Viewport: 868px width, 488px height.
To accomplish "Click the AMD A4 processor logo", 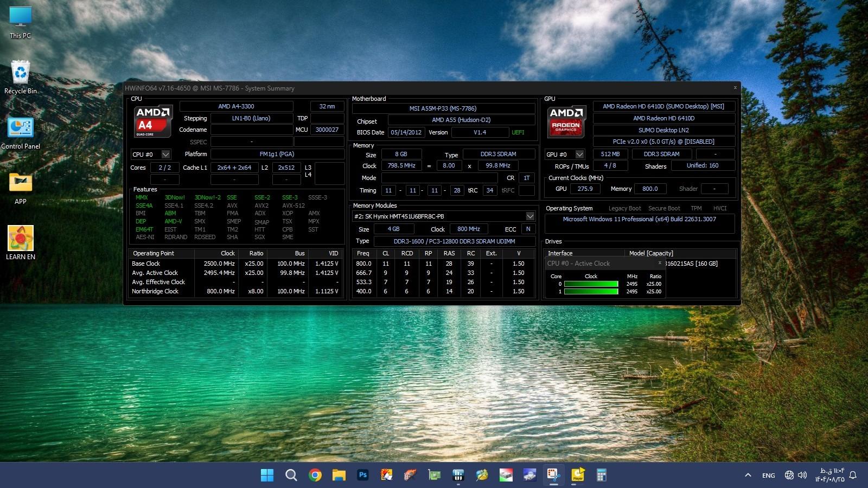I will tap(153, 121).
